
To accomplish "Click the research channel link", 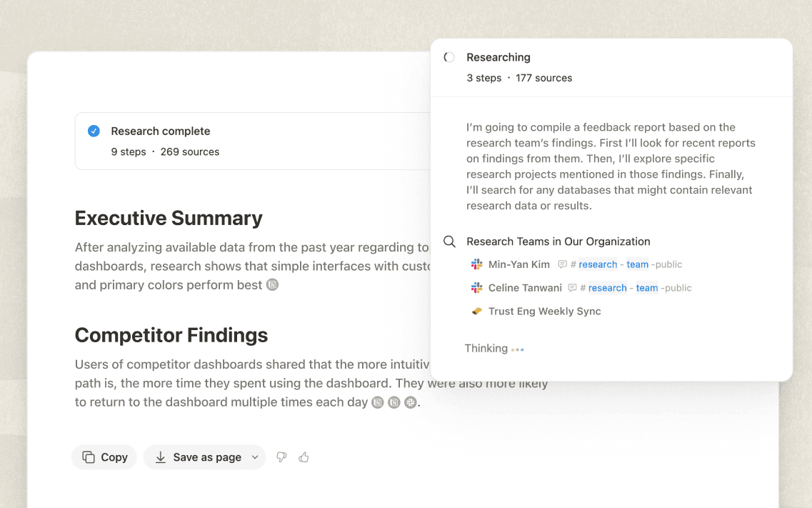I will pos(597,264).
